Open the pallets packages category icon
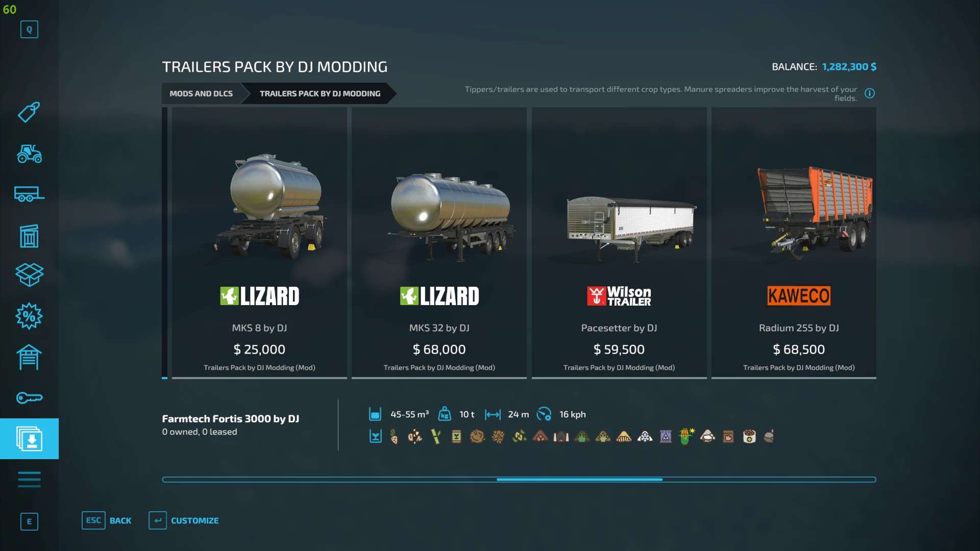The height and width of the screenshot is (551, 980). pos(29,275)
